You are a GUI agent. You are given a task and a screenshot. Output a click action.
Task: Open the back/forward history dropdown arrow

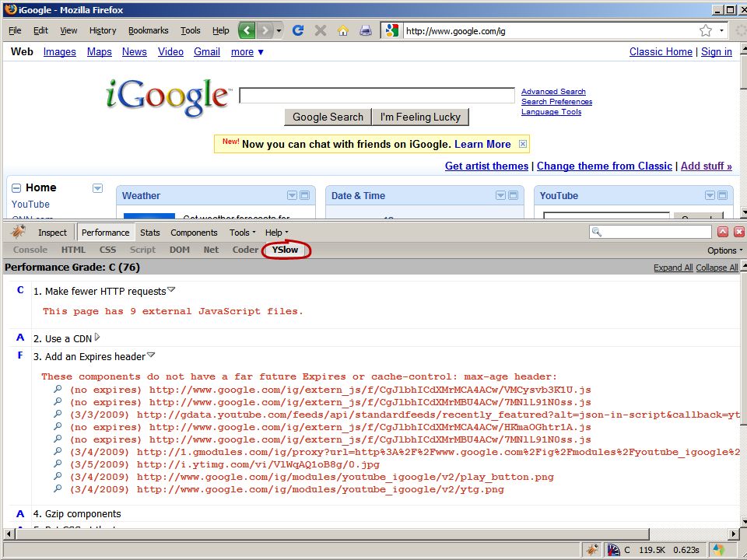click(279, 30)
